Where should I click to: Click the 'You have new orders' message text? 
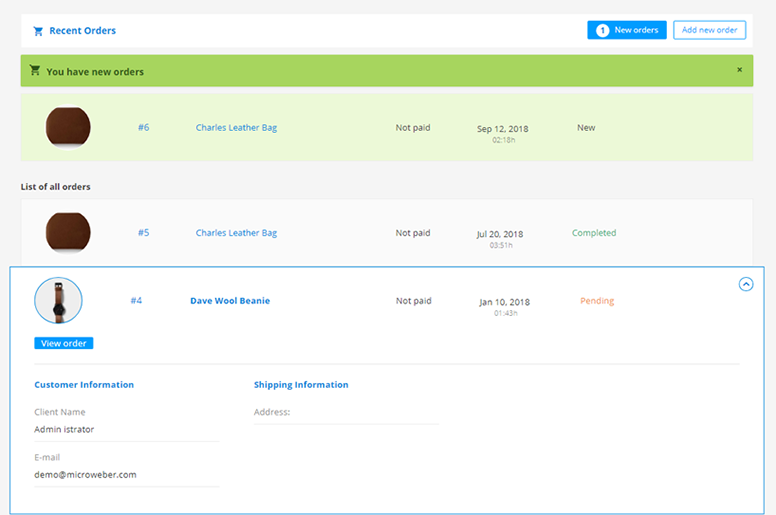point(95,72)
